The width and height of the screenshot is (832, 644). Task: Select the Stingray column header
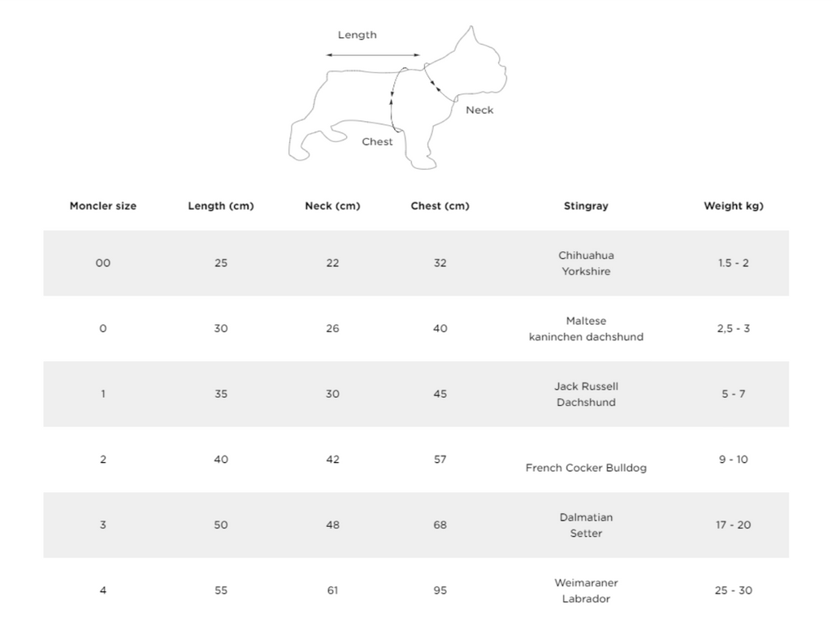[586, 206]
